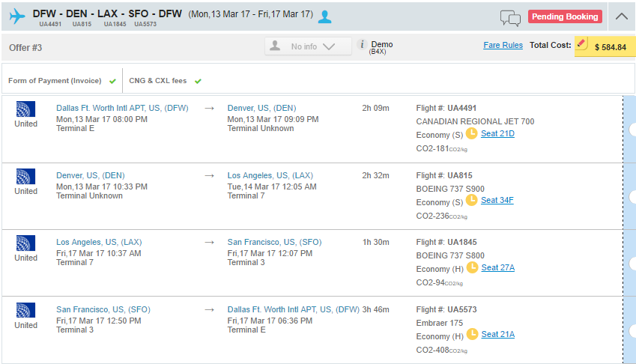Click the airplane icon in the header
Image resolution: width=636 pixels, height=364 pixels.
[16, 16]
